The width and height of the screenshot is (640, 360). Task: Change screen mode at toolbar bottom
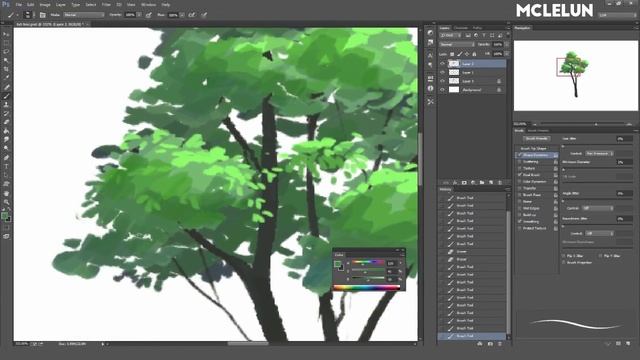point(6,236)
